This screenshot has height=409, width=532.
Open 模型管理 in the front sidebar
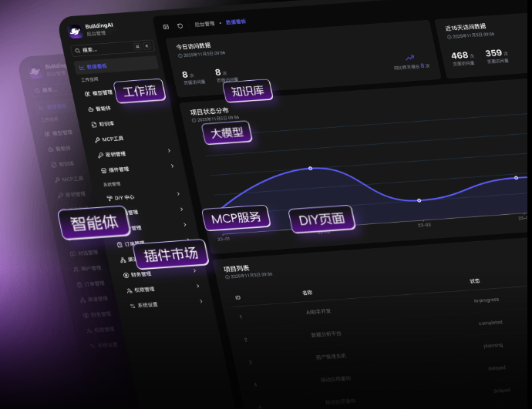[102, 92]
